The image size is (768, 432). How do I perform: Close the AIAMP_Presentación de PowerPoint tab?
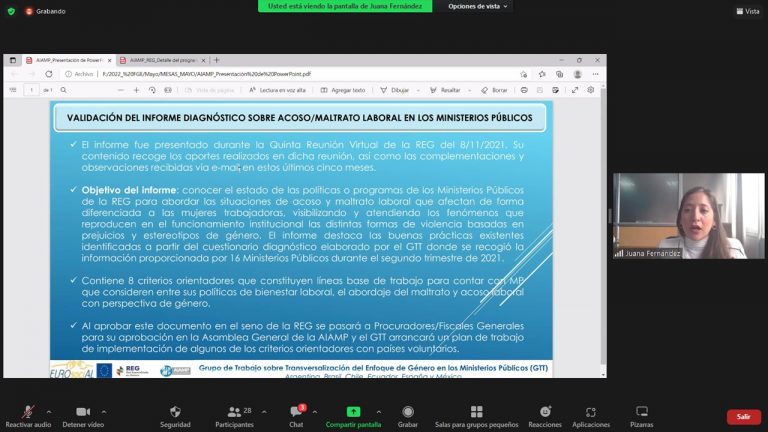pos(109,60)
